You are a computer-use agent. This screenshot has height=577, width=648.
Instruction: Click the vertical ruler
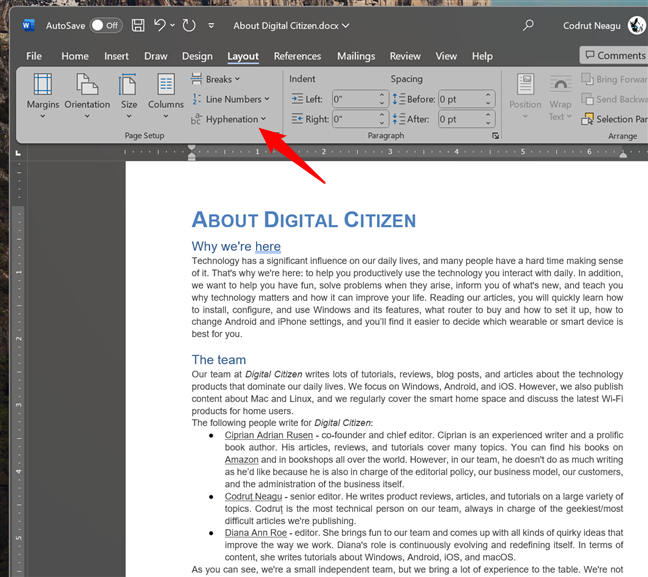[18, 368]
